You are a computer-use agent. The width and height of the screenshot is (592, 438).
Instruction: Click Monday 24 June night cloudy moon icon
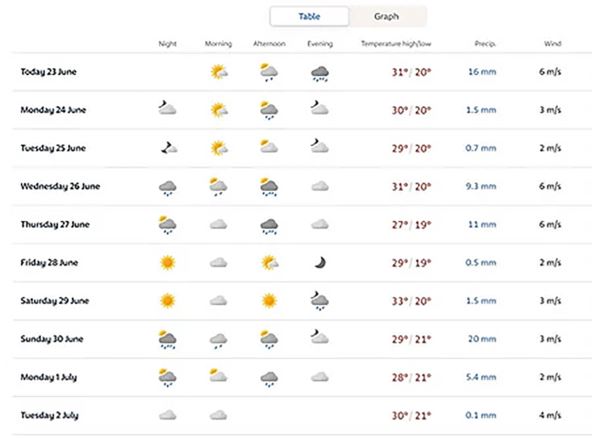point(167,108)
